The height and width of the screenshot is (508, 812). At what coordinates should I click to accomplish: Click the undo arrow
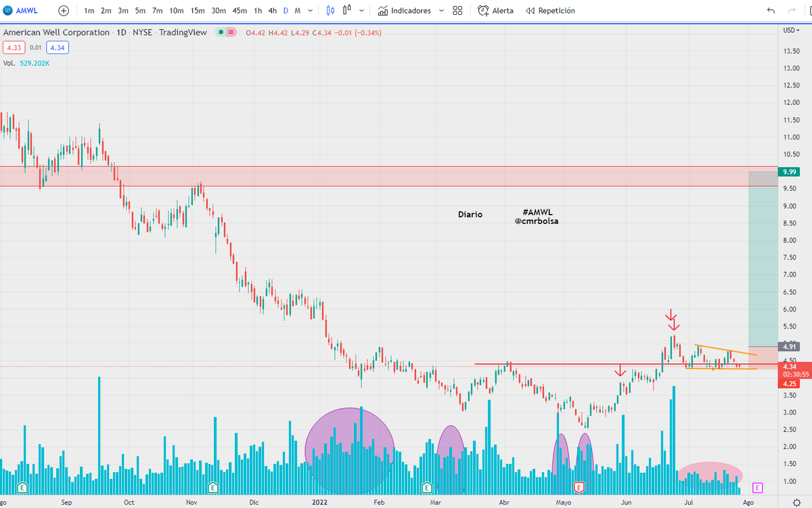coord(771,11)
